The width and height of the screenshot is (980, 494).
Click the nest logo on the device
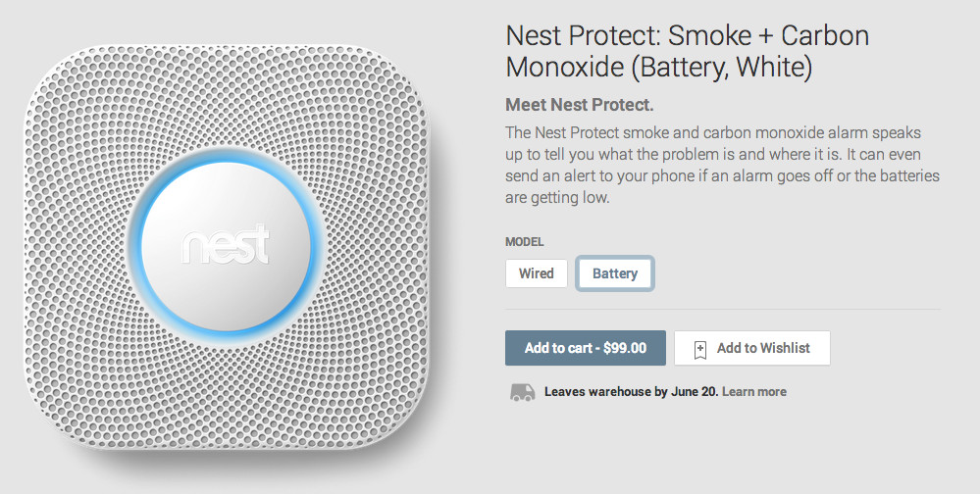226,245
